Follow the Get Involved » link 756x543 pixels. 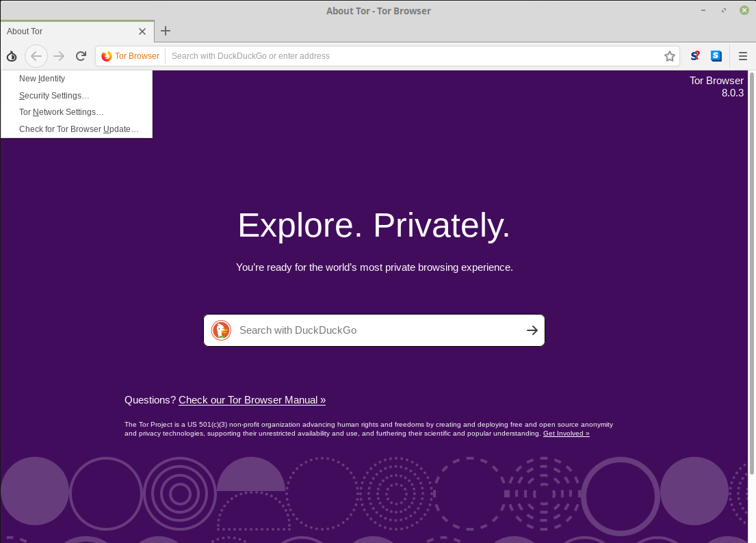566,433
